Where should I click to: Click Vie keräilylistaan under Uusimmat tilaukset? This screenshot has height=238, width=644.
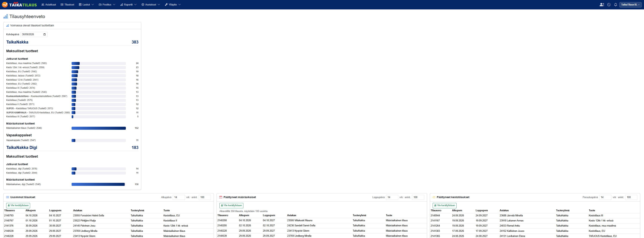pos(18,205)
